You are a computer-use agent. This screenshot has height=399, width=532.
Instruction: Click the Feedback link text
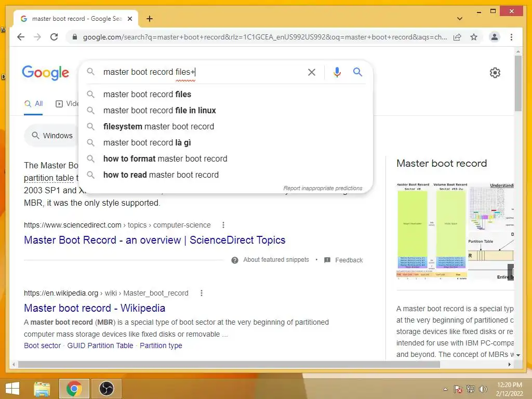tap(349, 260)
